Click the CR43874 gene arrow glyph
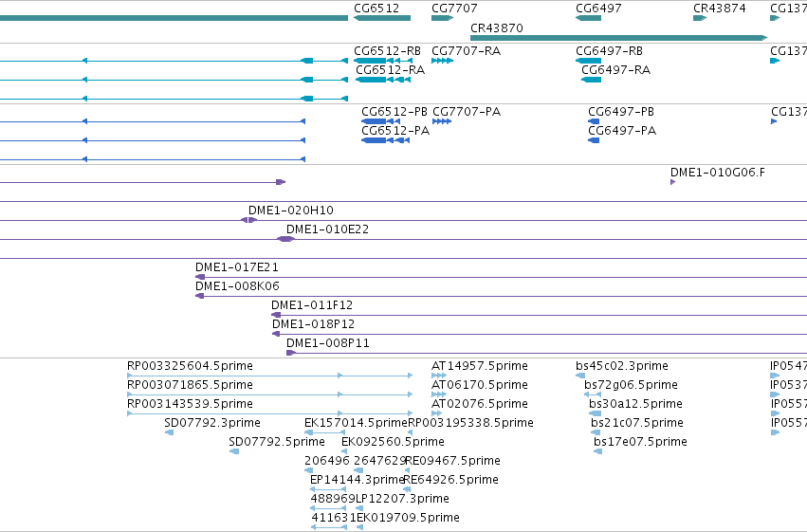 tap(700, 18)
